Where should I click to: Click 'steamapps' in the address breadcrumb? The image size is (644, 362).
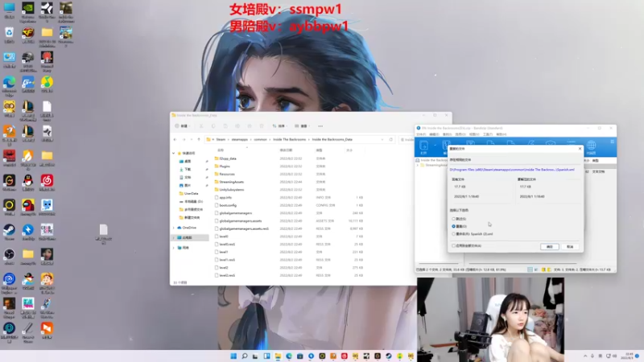[239, 139]
